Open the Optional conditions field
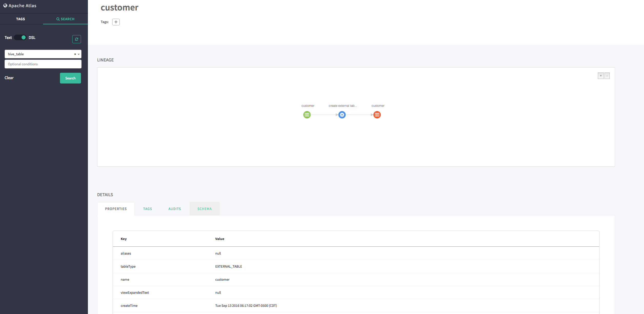The width and height of the screenshot is (644, 314). [x=43, y=64]
